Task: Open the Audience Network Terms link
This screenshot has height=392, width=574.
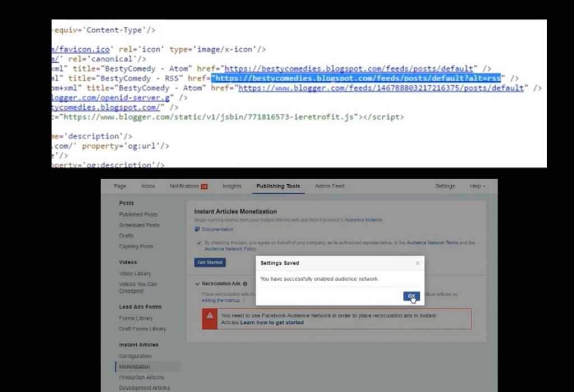Action: pos(432,243)
